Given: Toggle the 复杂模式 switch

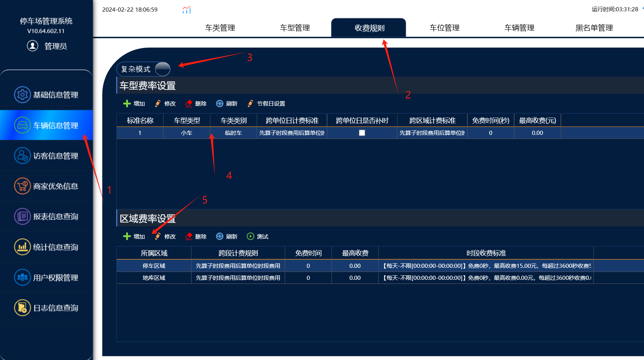Looking at the screenshot, I should tap(162, 69).
